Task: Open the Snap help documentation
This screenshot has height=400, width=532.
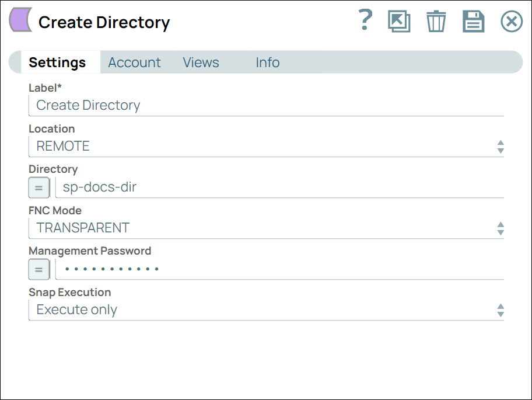Action: (365, 21)
